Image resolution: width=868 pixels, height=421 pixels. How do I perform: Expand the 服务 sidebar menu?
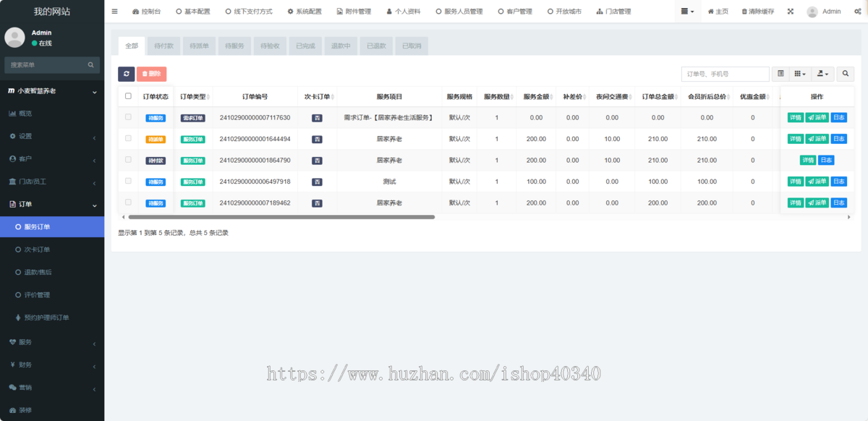(52, 341)
